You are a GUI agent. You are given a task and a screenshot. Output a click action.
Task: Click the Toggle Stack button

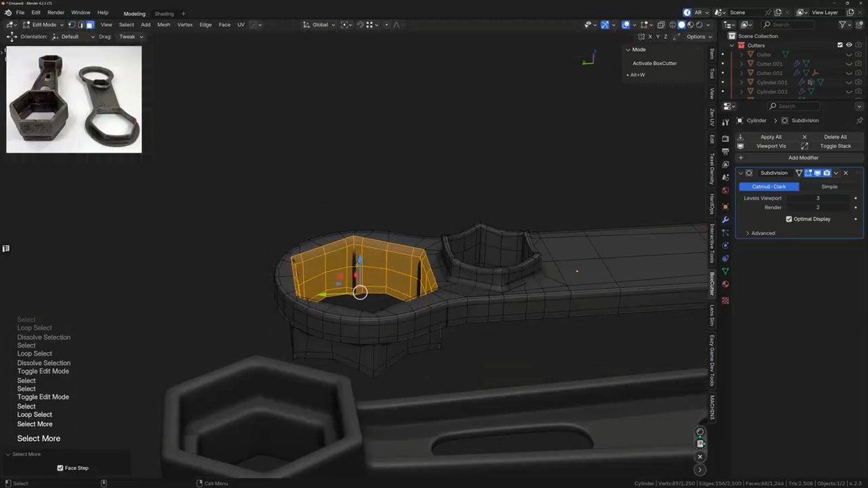pyautogui.click(x=835, y=146)
